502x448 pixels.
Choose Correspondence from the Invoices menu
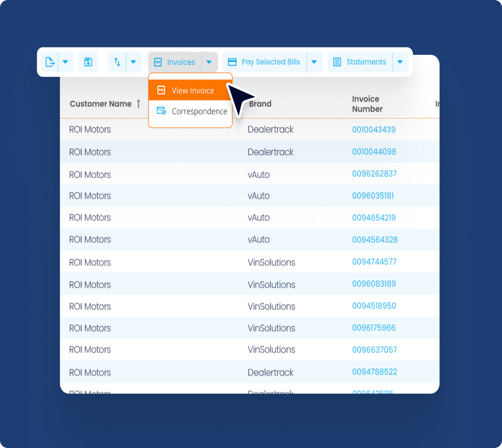click(x=199, y=111)
